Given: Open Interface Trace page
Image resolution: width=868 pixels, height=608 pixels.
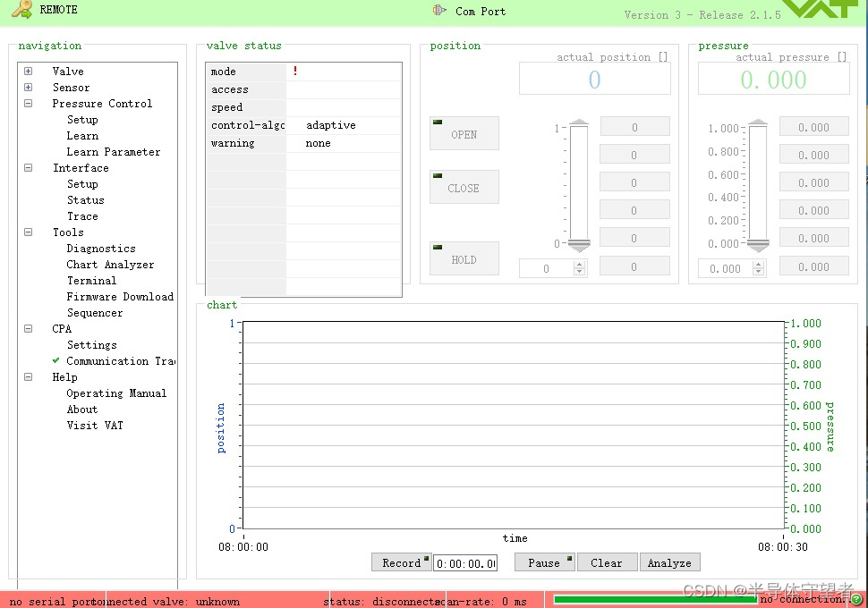Looking at the screenshot, I should 82,215.
